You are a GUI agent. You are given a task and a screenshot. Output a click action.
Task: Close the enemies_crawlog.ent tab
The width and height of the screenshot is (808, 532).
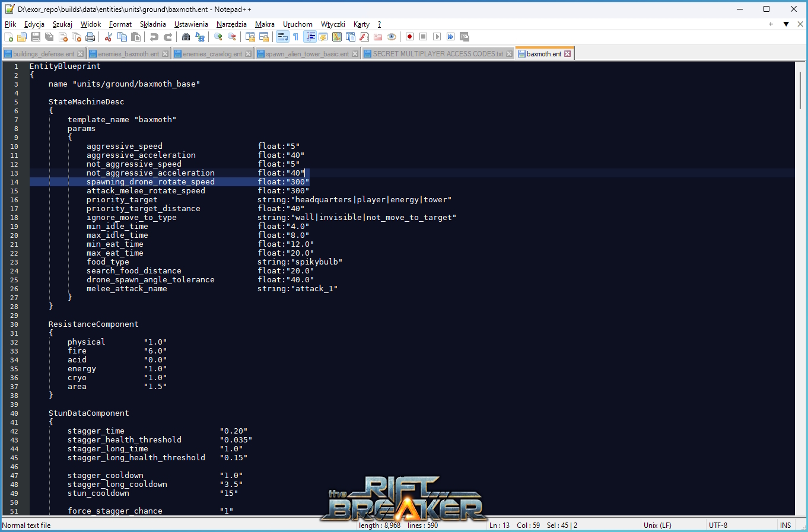(249, 54)
